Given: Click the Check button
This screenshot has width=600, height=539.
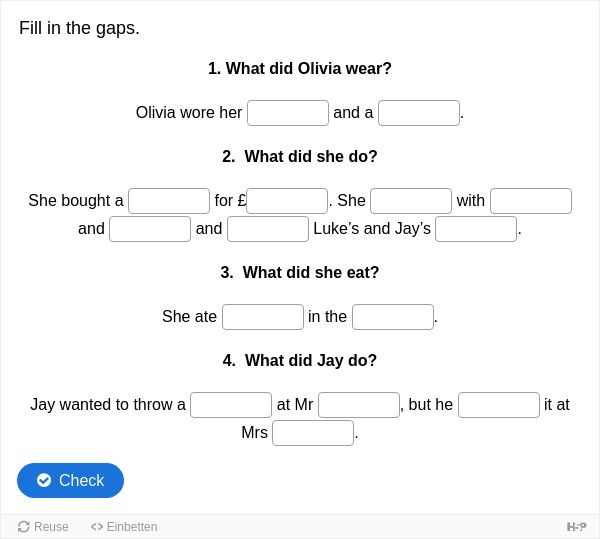Looking at the screenshot, I should point(70,480).
